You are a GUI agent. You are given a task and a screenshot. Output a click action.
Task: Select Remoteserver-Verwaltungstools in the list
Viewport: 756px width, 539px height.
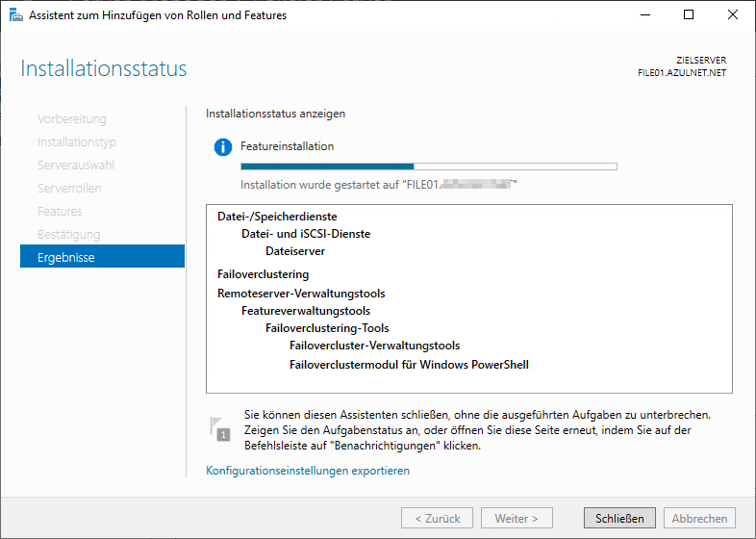301,293
